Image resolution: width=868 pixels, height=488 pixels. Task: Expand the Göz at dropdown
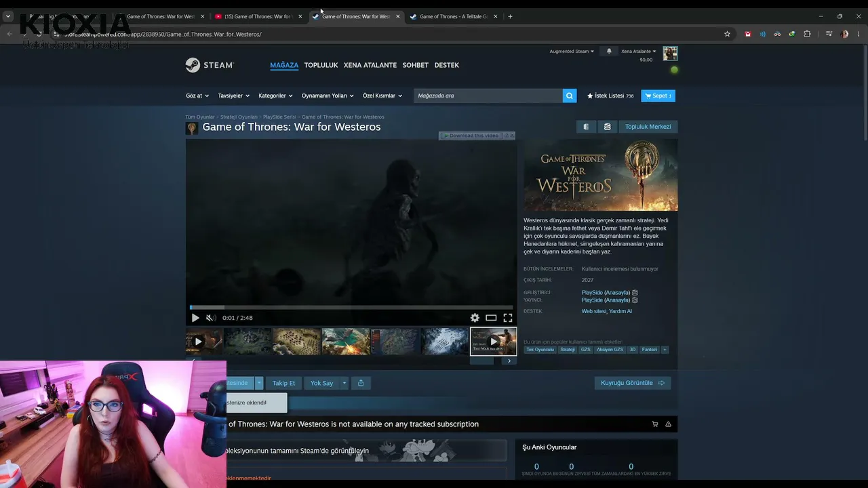pyautogui.click(x=197, y=96)
